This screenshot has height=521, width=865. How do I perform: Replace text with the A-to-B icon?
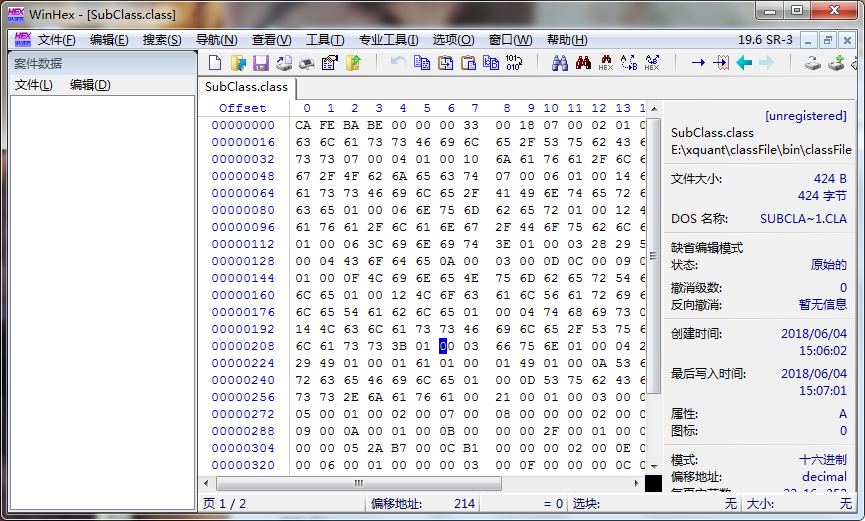629,63
